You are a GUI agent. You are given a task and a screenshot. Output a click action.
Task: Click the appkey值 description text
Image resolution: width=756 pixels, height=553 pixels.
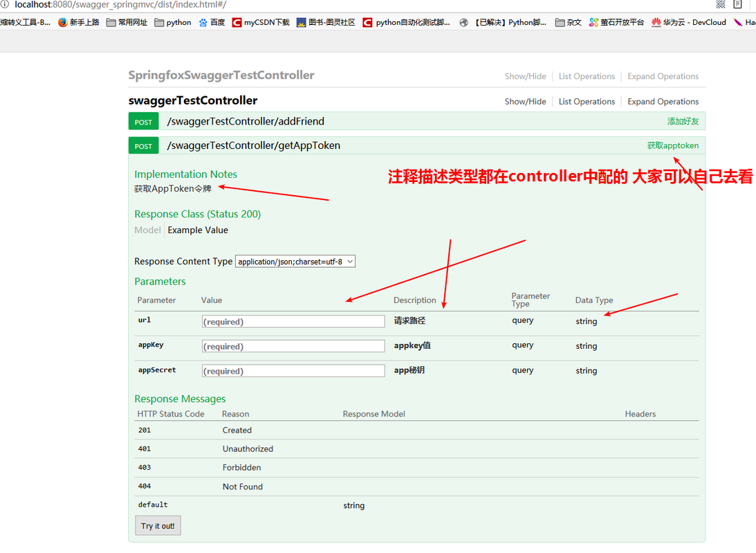coord(412,345)
